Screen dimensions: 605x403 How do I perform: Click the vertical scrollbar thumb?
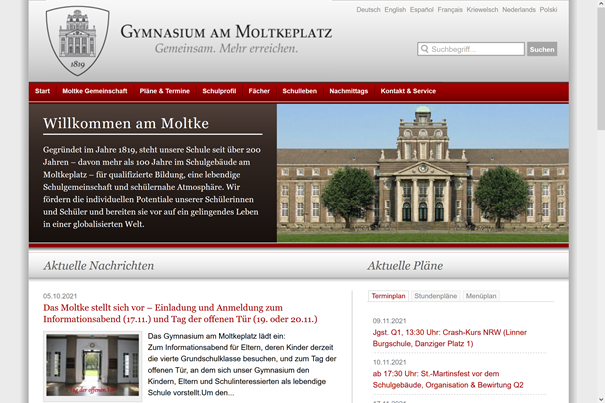point(601,69)
